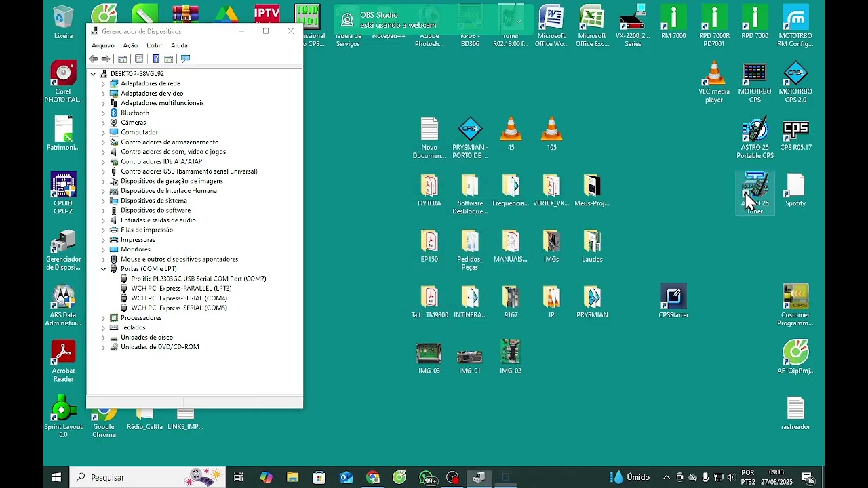The height and width of the screenshot is (488, 868).
Task: Select the Monitores tree item
Action: [x=136, y=249]
